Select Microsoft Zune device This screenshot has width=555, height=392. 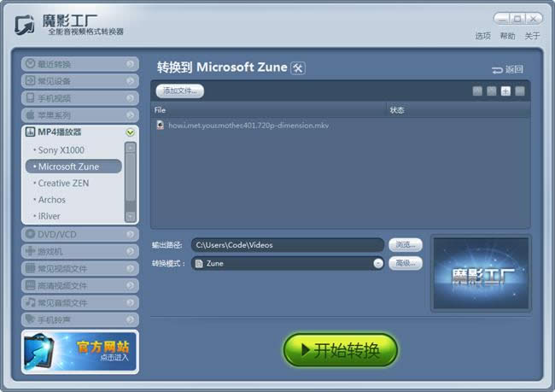coord(73,167)
